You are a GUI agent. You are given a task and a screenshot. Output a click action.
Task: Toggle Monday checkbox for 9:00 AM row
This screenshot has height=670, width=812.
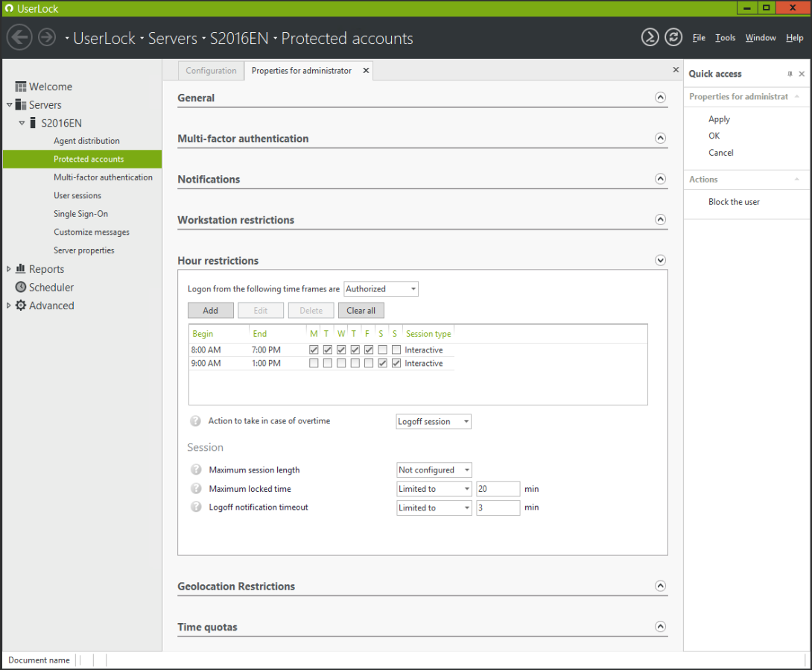click(x=314, y=363)
